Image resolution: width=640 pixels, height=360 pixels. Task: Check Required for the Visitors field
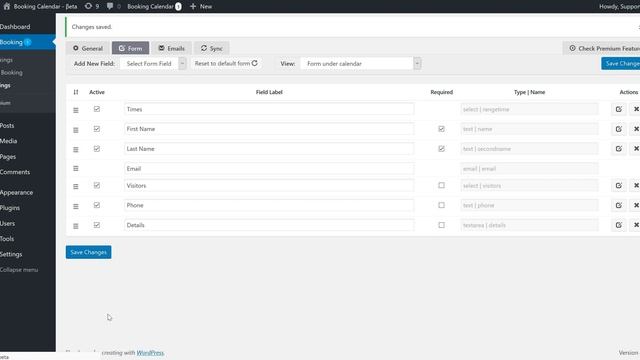(441, 185)
